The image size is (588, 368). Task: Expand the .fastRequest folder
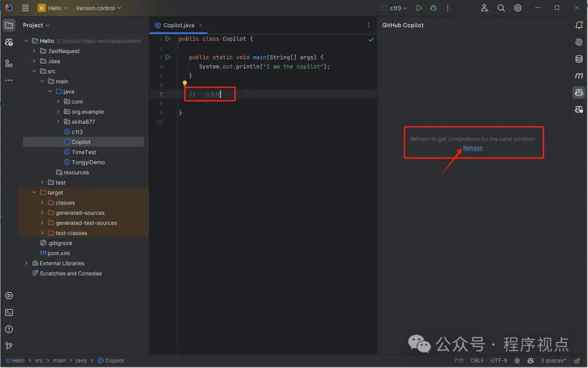[x=34, y=51]
